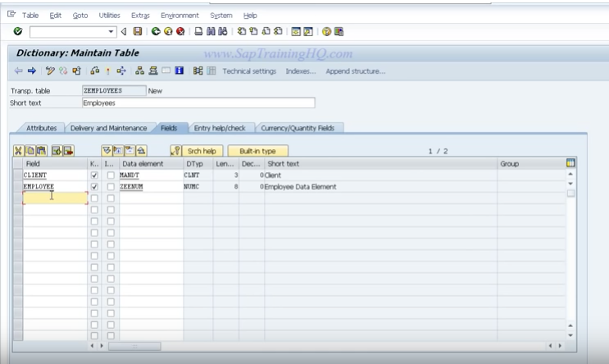609x364 pixels.
Task: Uncheck the Key checkbox for CLIENT field
Action: [x=94, y=175]
